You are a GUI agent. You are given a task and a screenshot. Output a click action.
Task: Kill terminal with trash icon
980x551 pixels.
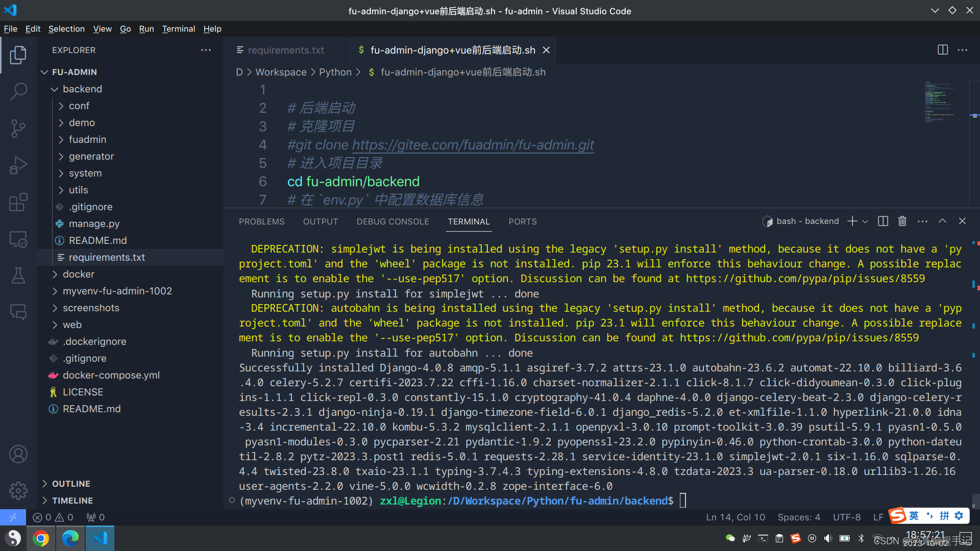pos(902,221)
